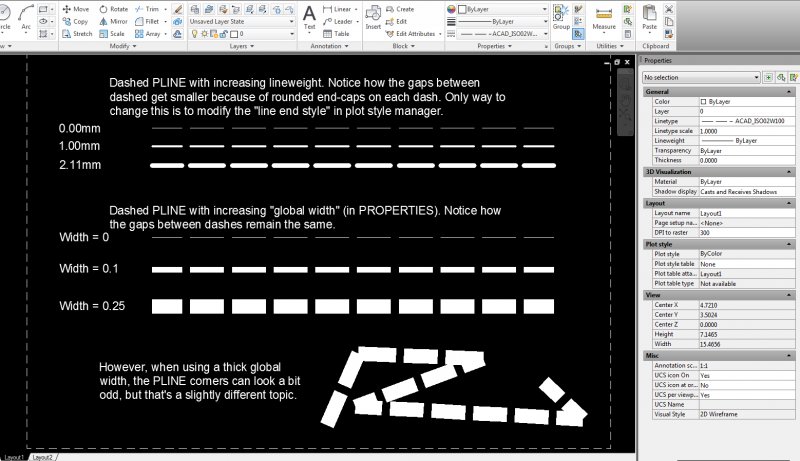Open Layer Properties manager icon

[194, 9]
